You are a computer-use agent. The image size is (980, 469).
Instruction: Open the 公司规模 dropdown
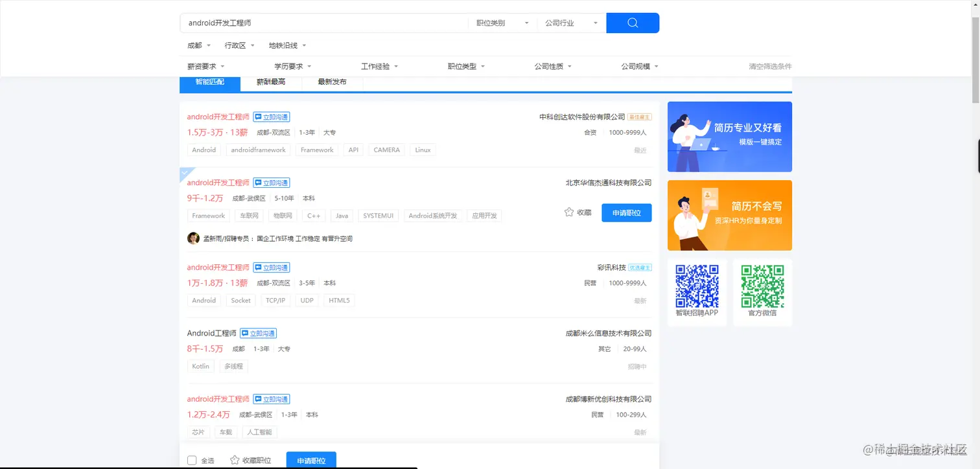point(638,65)
